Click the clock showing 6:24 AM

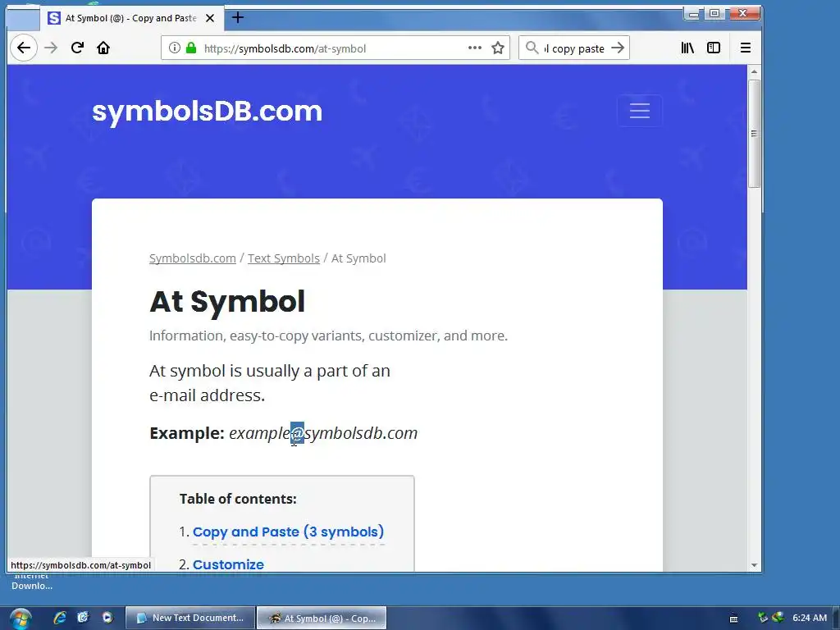pos(810,618)
